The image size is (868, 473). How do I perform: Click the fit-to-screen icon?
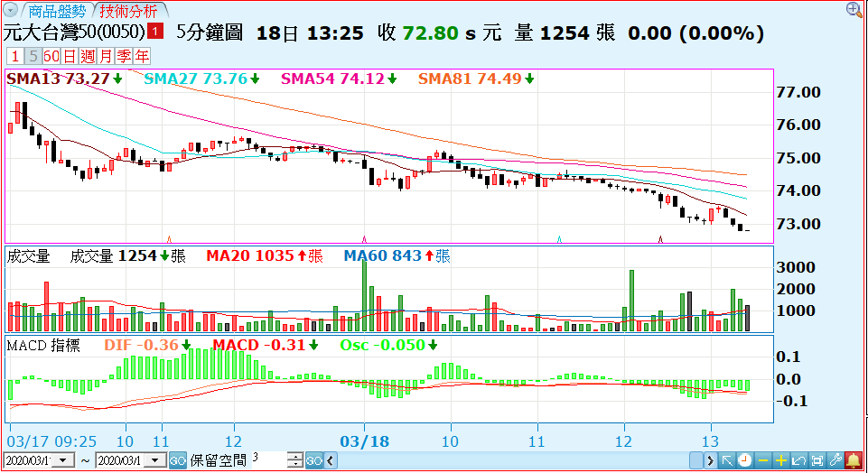point(817,460)
